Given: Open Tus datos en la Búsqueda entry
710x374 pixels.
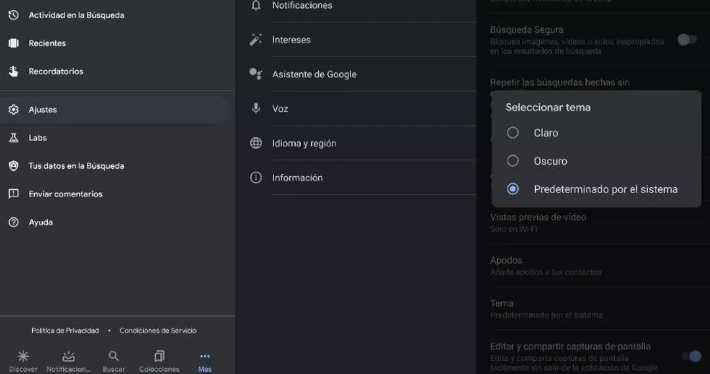Looking at the screenshot, I should point(117,166).
